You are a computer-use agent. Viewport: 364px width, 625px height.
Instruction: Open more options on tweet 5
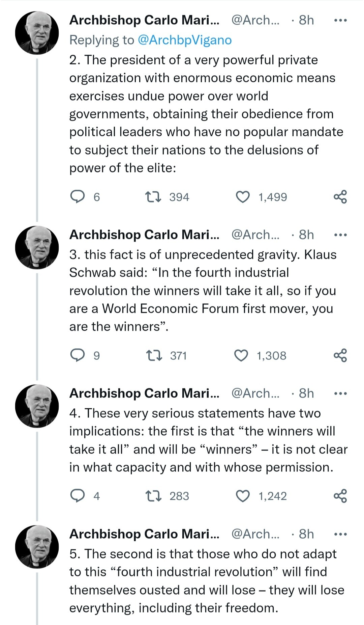[x=340, y=534]
